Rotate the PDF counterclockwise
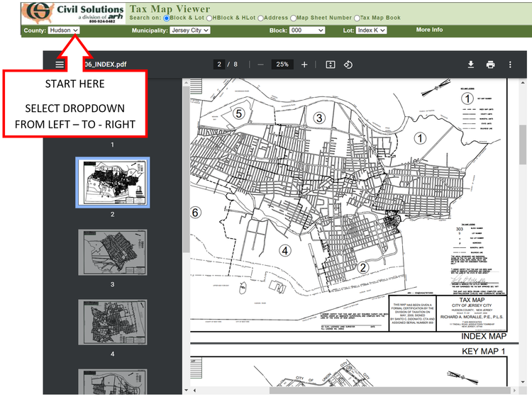 (x=348, y=64)
